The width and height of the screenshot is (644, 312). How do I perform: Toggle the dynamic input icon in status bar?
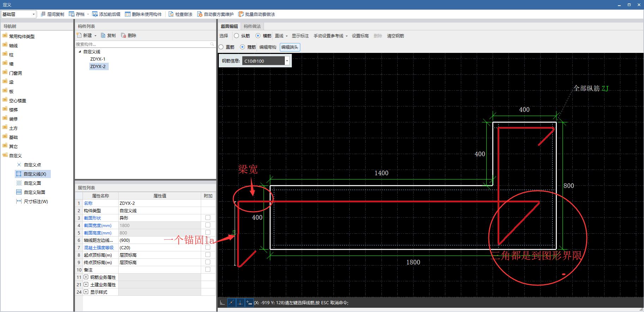249,302
